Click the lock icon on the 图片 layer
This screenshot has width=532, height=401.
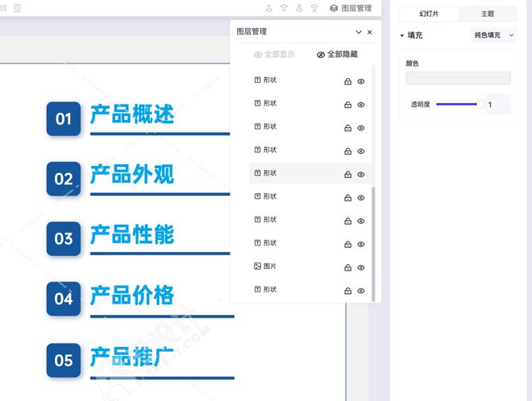[x=348, y=267]
